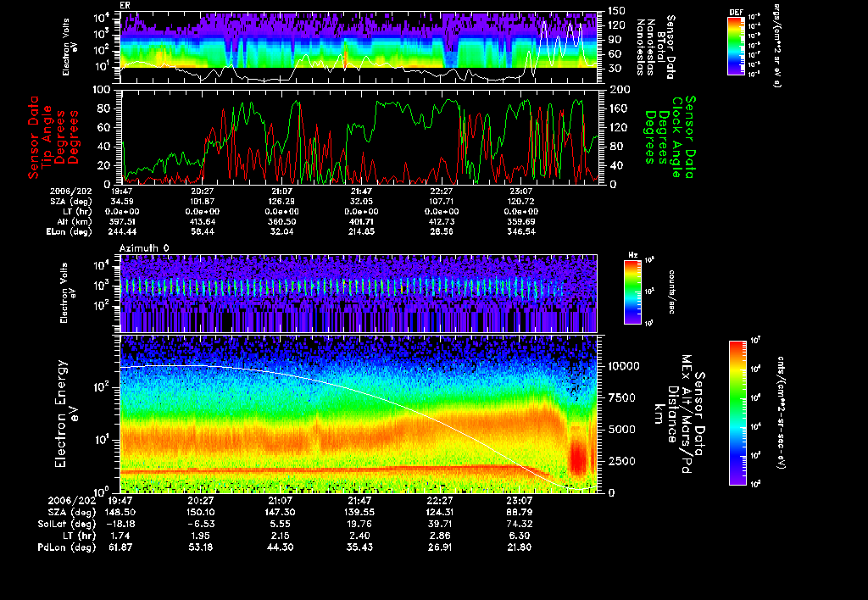Click the "Alt (km)" row label
Image resolution: width=868 pixels, height=600 pixels.
point(75,221)
